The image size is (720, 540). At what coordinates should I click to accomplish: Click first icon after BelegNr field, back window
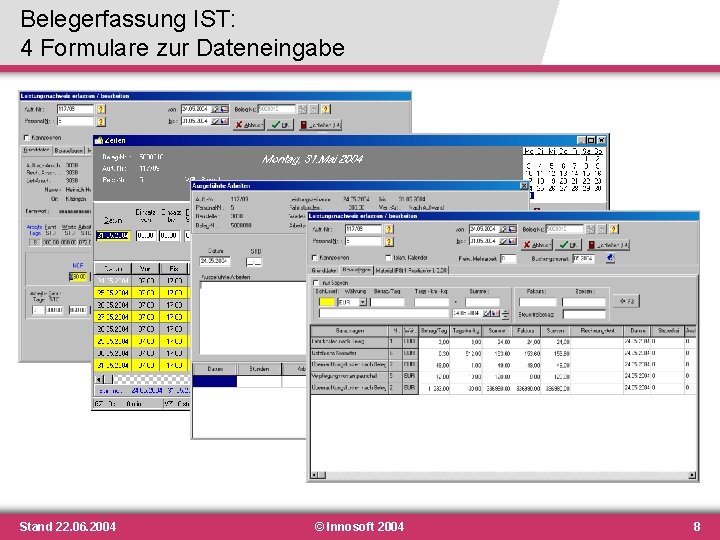click(302, 109)
